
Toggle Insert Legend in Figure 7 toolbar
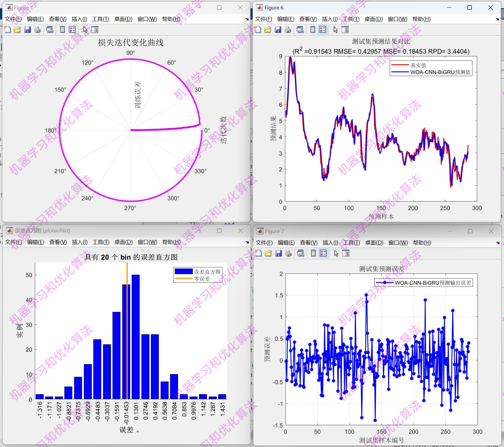pyautogui.click(x=323, y=253)
